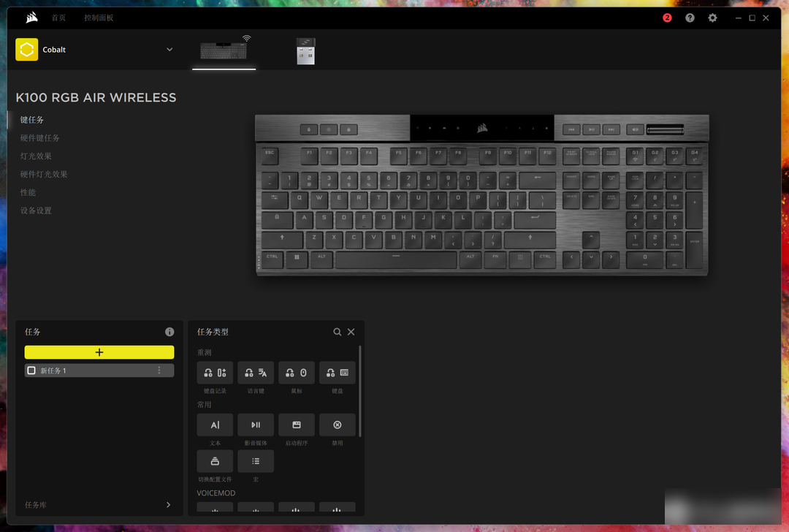
Task: Open the 控制面板 dashboard tab
Action: pos(99,18)
